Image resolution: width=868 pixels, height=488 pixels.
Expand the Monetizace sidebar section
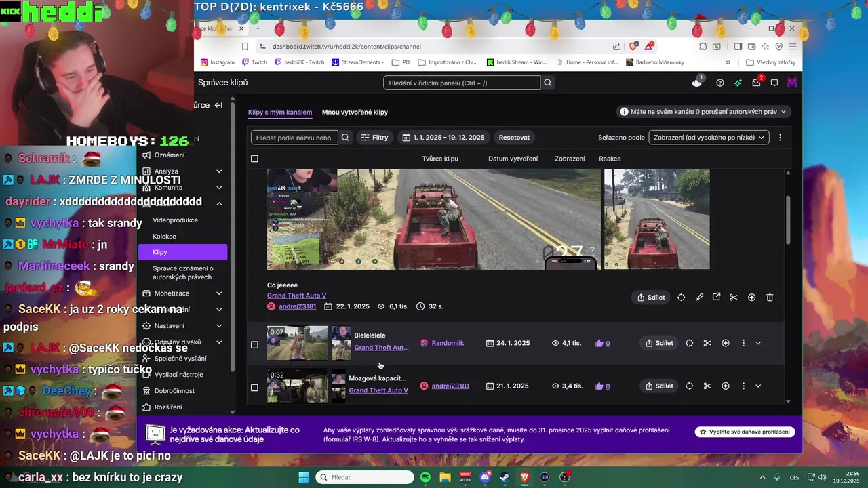click(x=218, y=293)
